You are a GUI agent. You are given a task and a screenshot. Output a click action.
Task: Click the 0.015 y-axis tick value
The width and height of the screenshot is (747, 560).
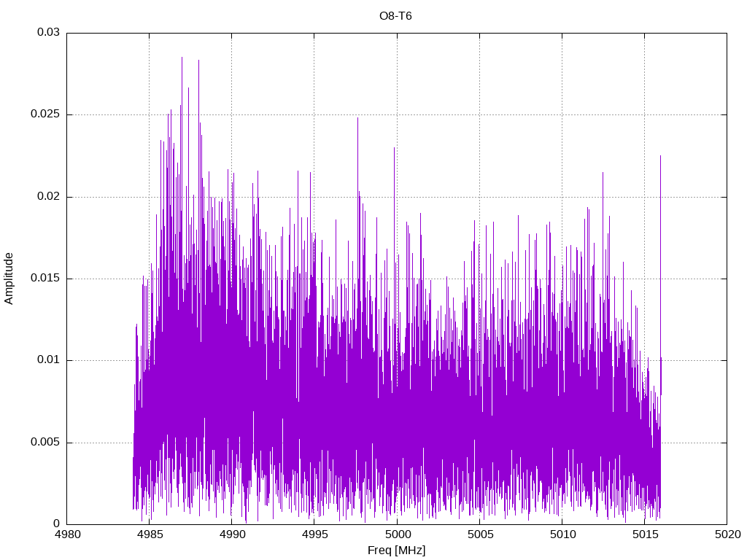[45, 278]
